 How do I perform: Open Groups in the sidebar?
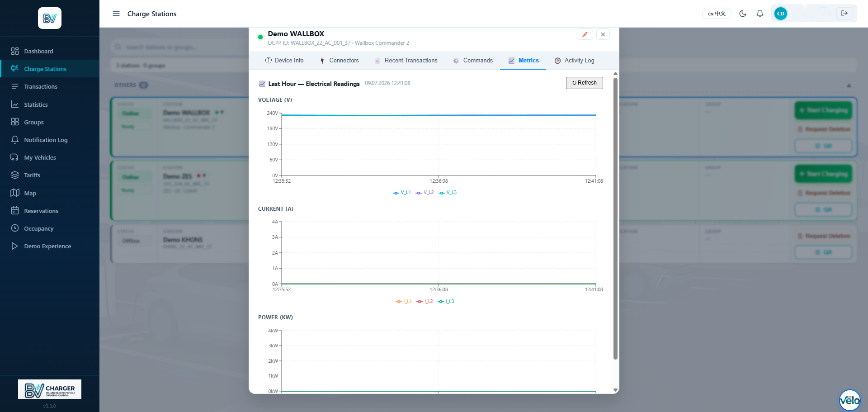pyautogui.click(x=50, y=122)
